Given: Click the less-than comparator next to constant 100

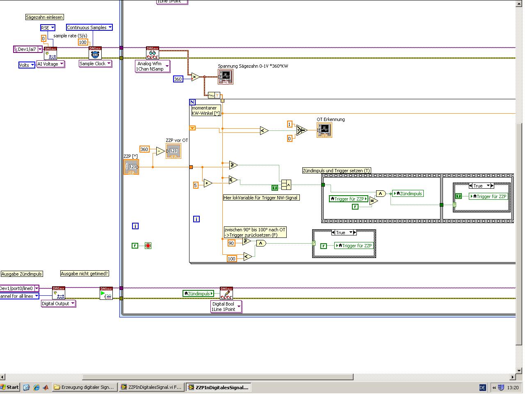Looking at the screenshot, I should pos(247,257).
